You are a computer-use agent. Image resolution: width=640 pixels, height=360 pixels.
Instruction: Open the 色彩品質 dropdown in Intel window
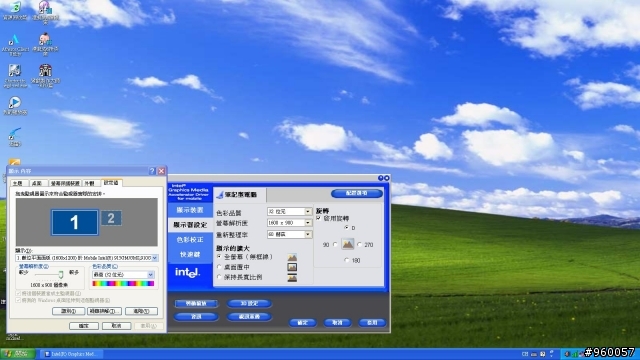click(x=289, y=211)
